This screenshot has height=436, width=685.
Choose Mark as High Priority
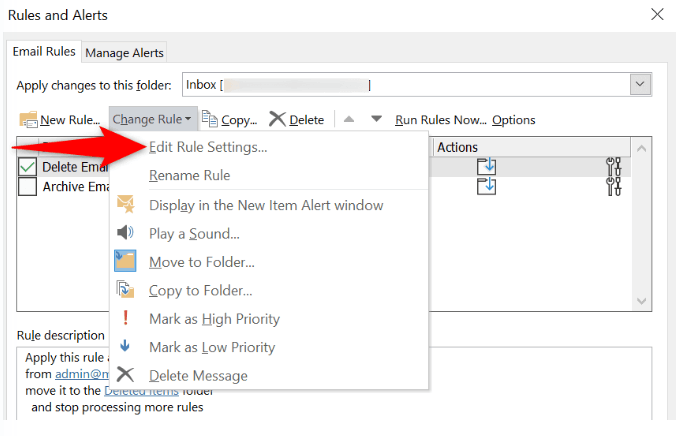[214, 319]
